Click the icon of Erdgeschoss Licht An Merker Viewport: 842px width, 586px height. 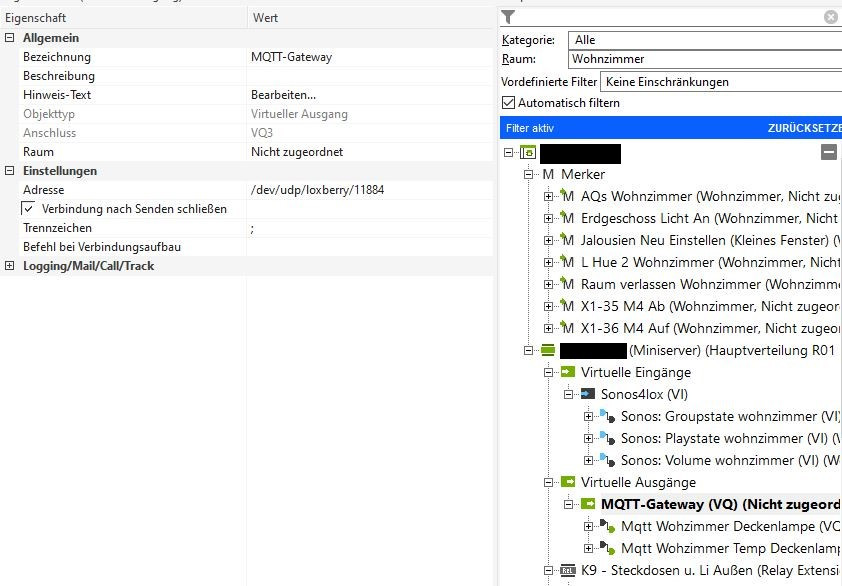point(567,218)
